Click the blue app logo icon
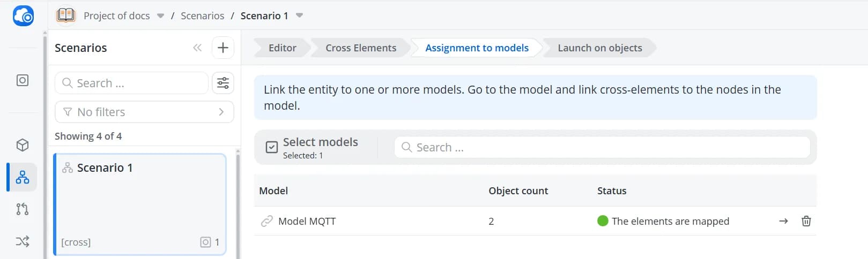Image resolution: width=868 pixels, height=259 pixels. [23, 16]
